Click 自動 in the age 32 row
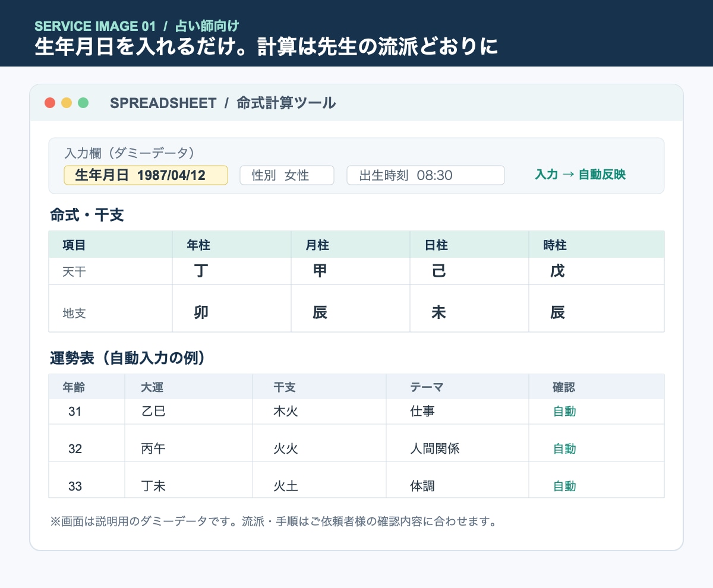 point(564,449)
